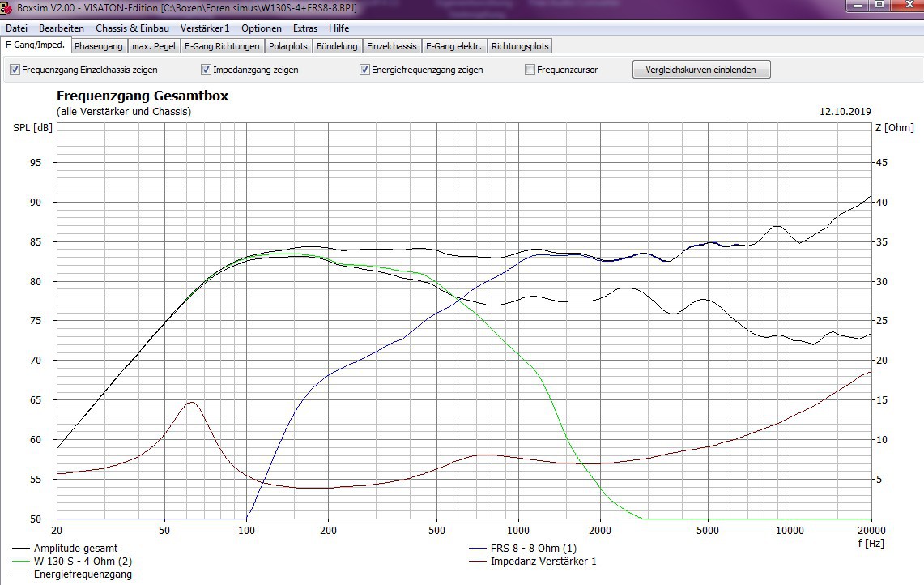Click the Boxsim application icon in title bar
The width and height of the screenshot is (924, 585).
6,7
